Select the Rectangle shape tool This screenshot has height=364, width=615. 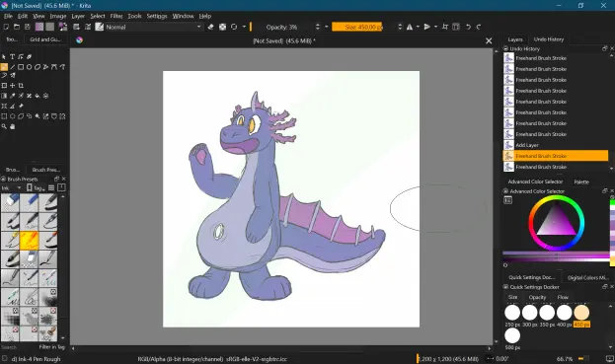click(21, 67)
